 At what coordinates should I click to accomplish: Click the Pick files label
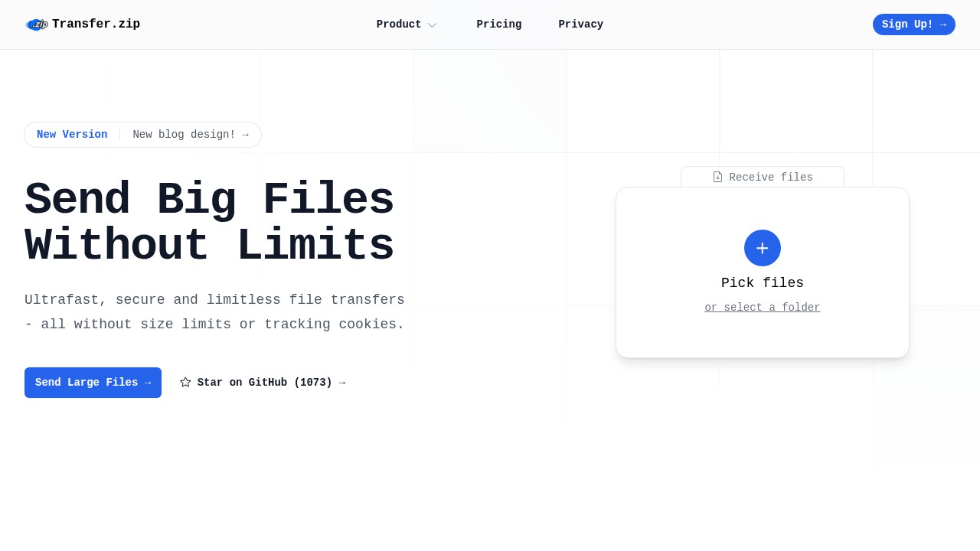(x=763, y=283)
